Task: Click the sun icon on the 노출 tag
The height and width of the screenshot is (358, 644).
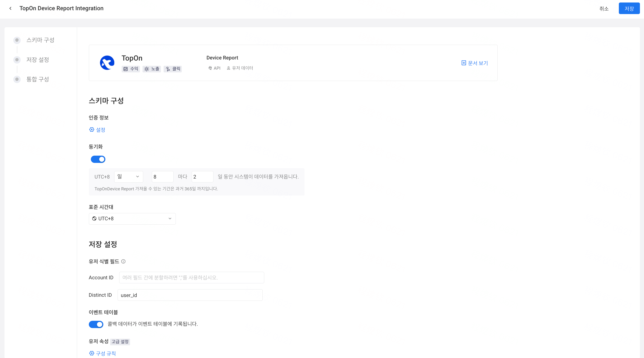Action: point(147,69)
